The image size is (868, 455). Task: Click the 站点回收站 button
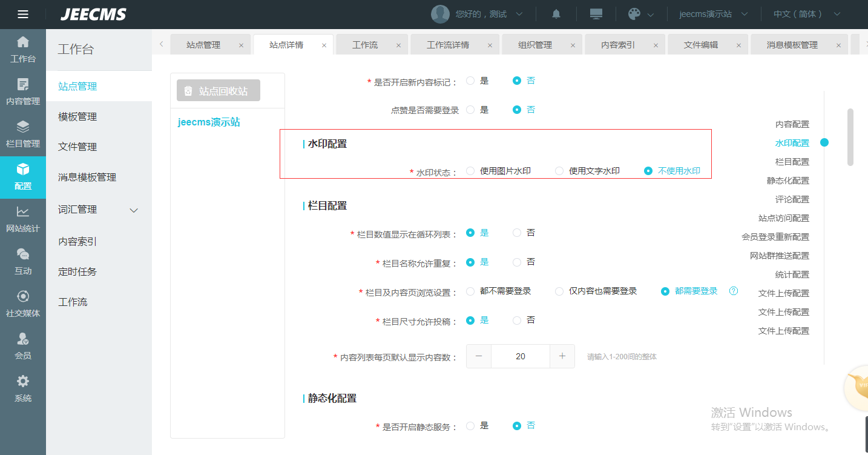click(x=219, y=91)
